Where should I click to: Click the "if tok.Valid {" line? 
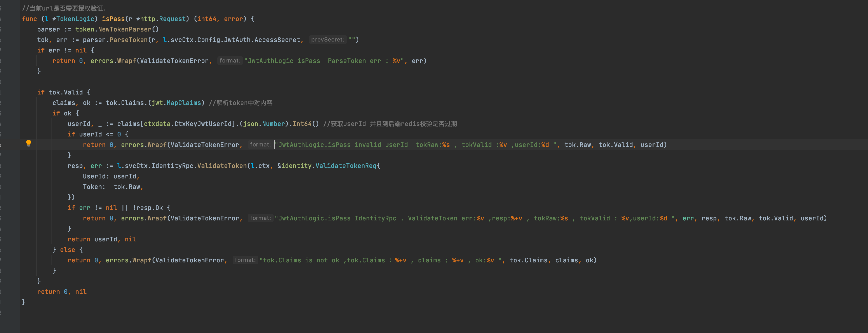point(64,93)
